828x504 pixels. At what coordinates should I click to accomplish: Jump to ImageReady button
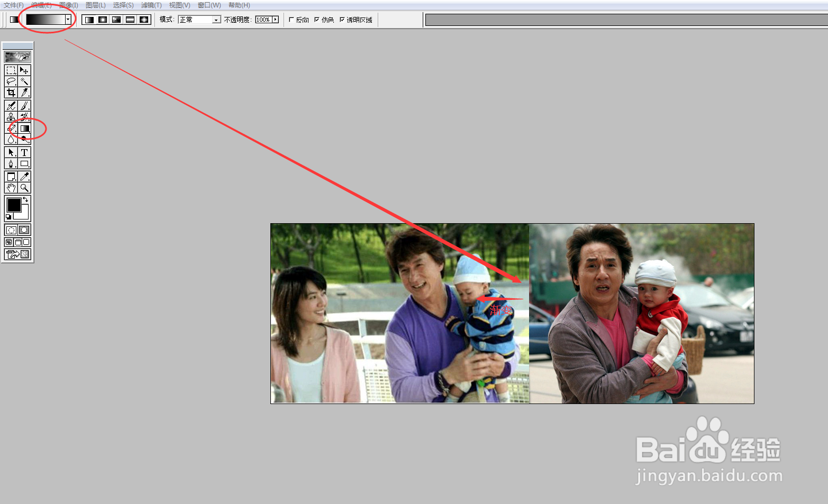tap(17, 254)
